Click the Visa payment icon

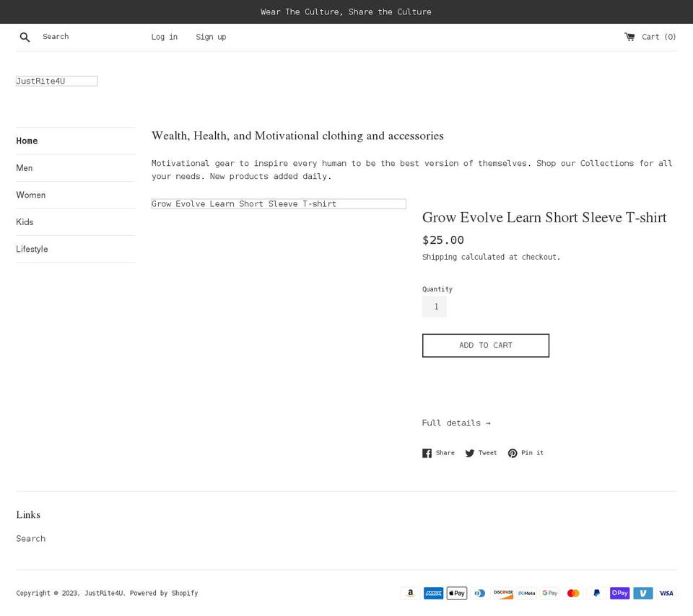tap(666, 593)
